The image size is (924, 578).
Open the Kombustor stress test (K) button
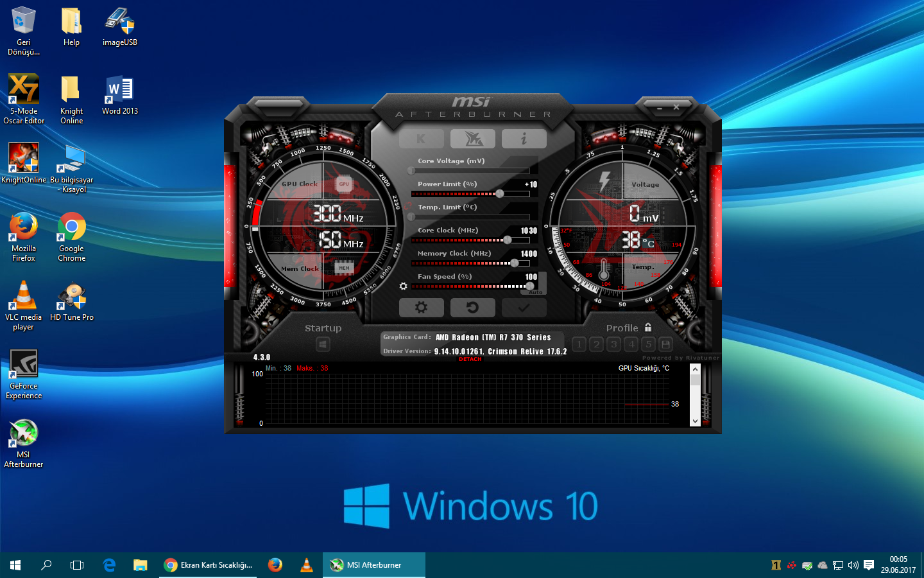tap(421, 139)
